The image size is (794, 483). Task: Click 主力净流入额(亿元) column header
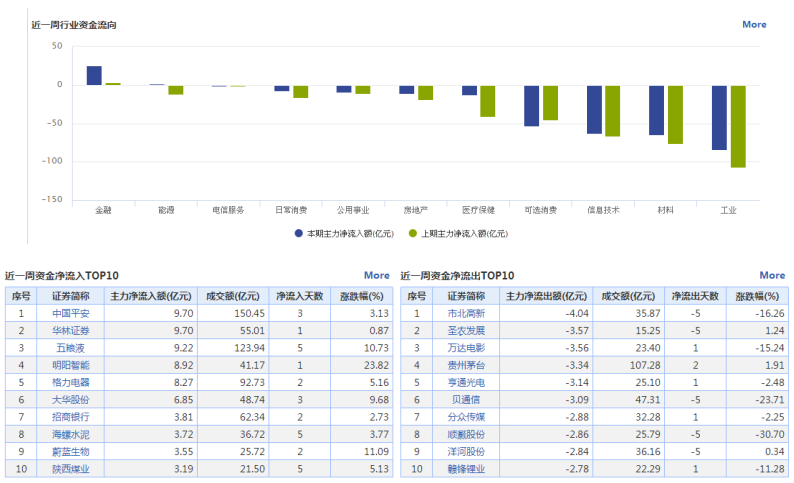point(151,296)
